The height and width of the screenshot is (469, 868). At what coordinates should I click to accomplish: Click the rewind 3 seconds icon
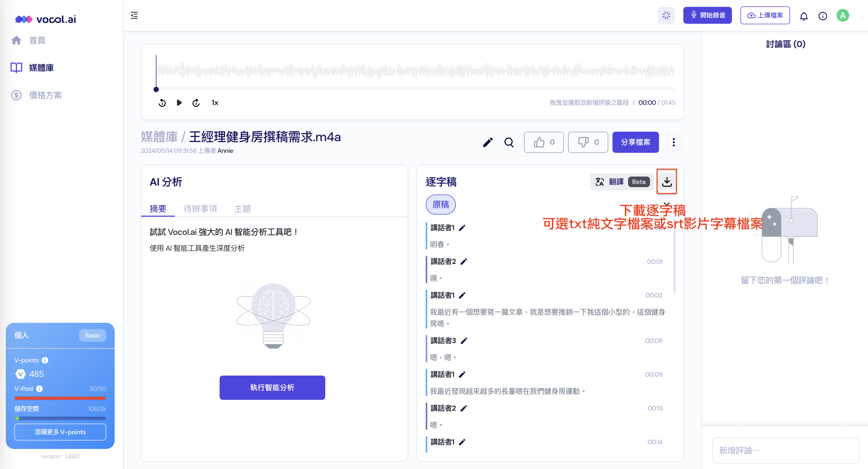pyautogui.click(x=162, y=103)
